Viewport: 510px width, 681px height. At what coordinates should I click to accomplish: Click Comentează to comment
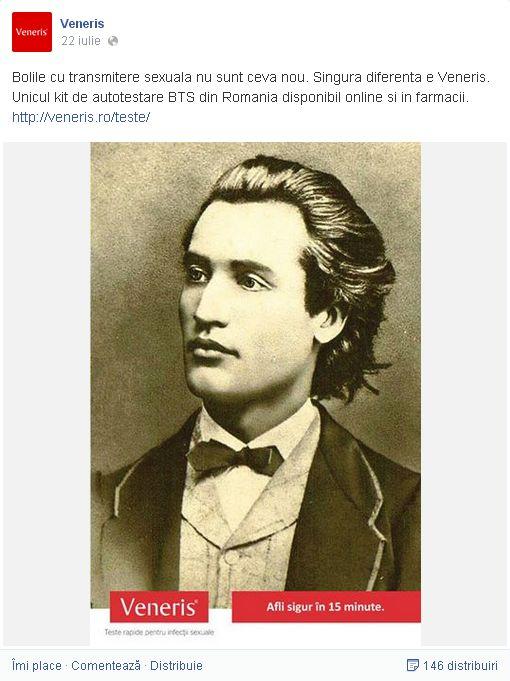(106, 666)
